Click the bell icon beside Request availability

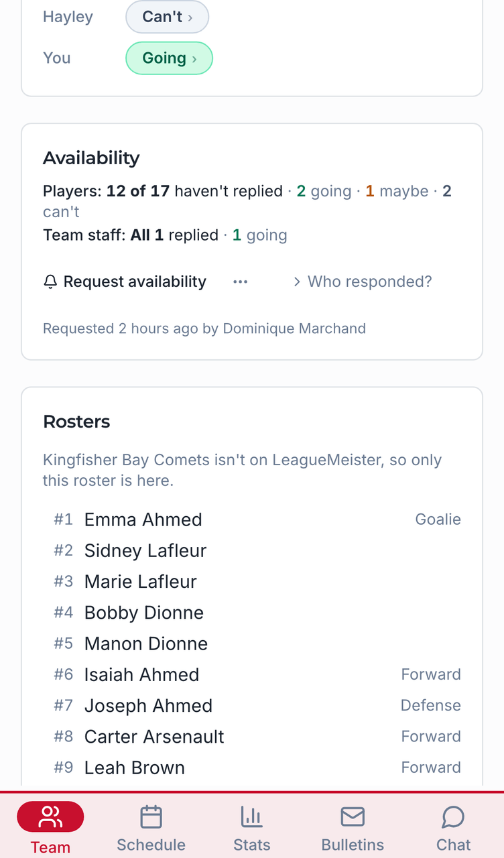[x=50, y=282]
